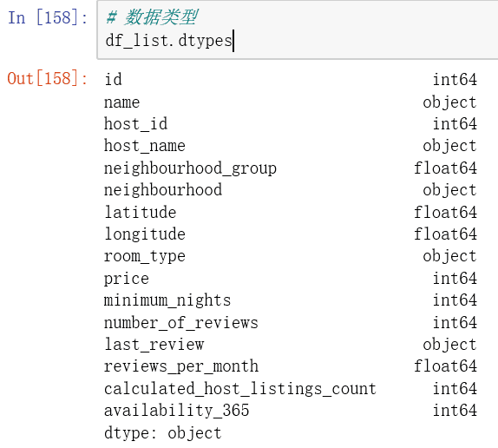
Task: Select the 'neighbourhood' row label
Action: point(163,189)
